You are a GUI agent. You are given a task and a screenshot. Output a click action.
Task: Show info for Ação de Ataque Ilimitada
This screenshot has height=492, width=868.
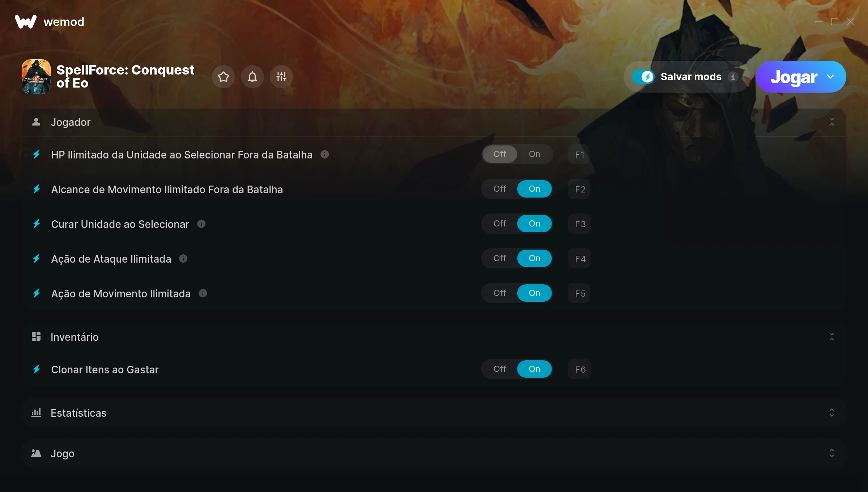click(183, 259)
